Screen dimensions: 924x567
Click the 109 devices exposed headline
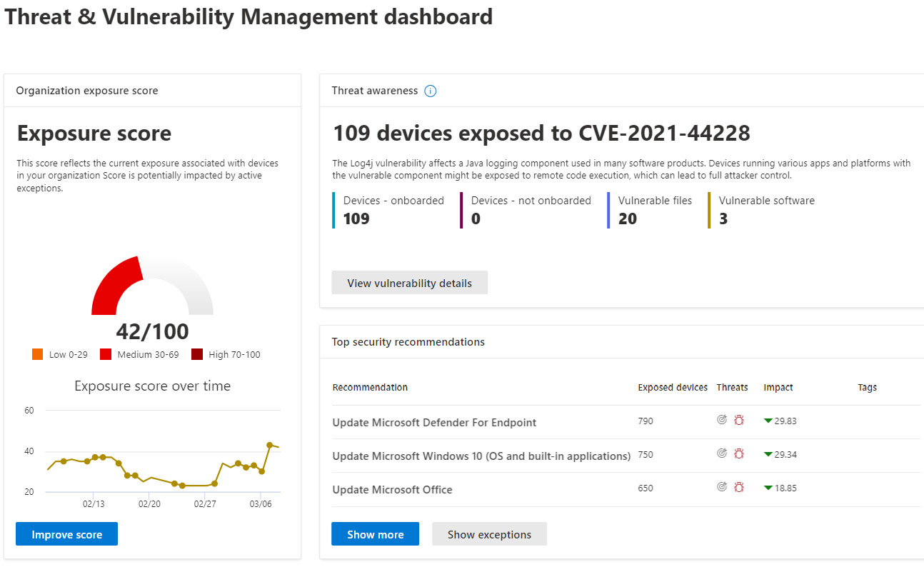point(542,133)
